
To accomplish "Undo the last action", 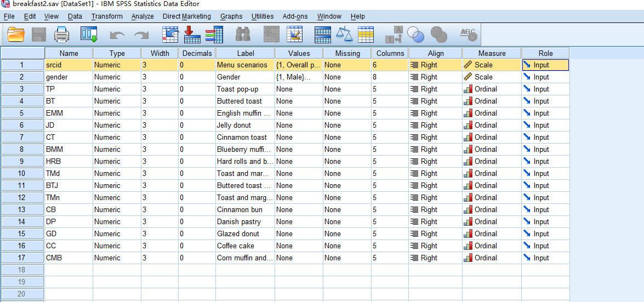I will tap(117, 36).
